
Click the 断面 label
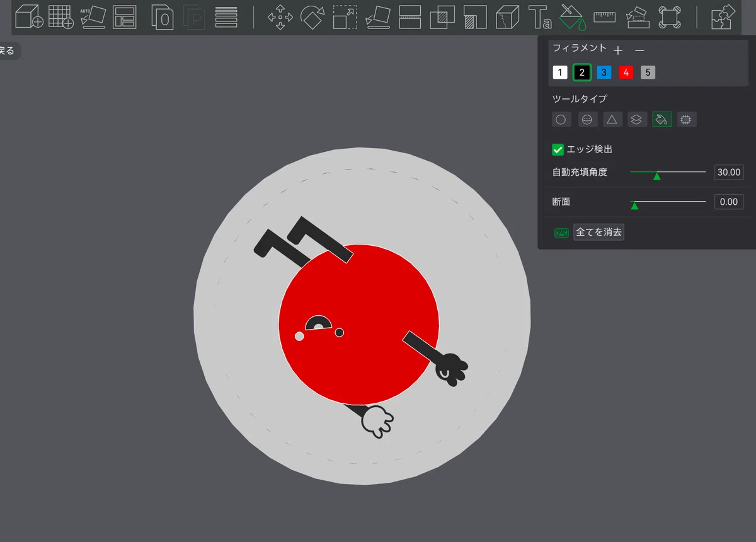point(561,202)
